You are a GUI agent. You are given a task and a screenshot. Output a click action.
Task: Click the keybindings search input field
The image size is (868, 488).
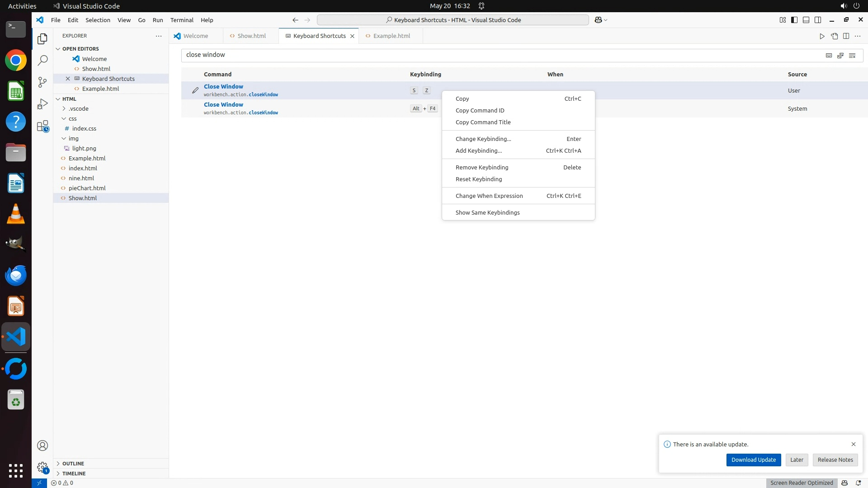point(497,55)
